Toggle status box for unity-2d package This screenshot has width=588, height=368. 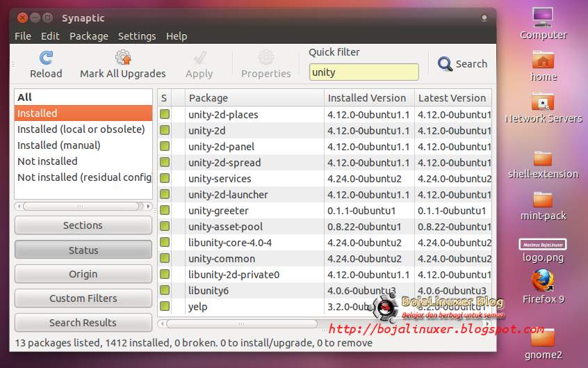tap(165, 130)
